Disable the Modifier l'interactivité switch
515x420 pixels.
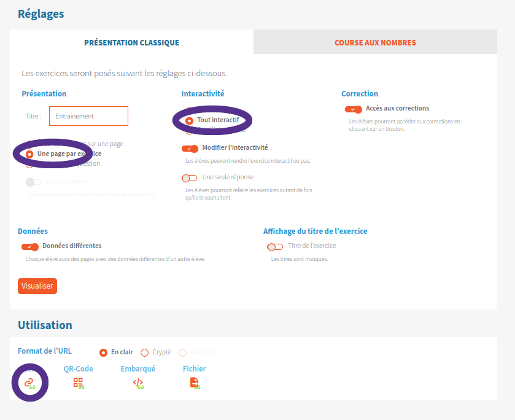pyautogui.click(x=190, y=149)
